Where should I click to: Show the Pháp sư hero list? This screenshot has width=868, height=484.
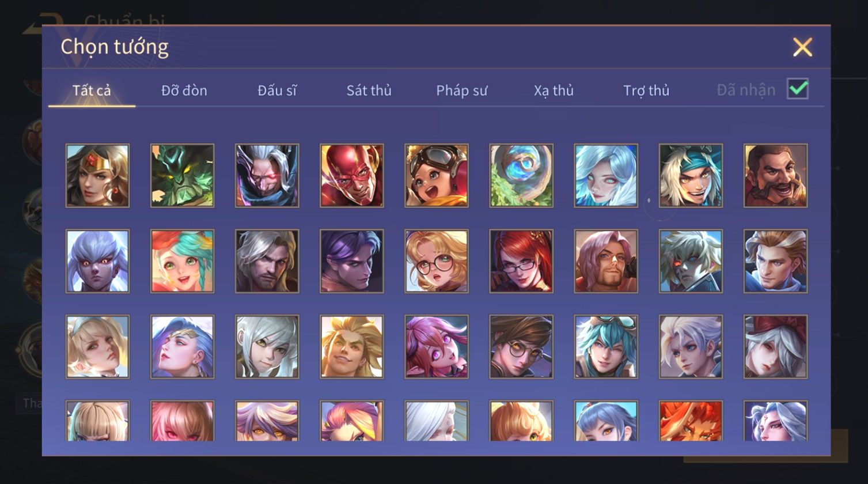click(x=462, y=90)
